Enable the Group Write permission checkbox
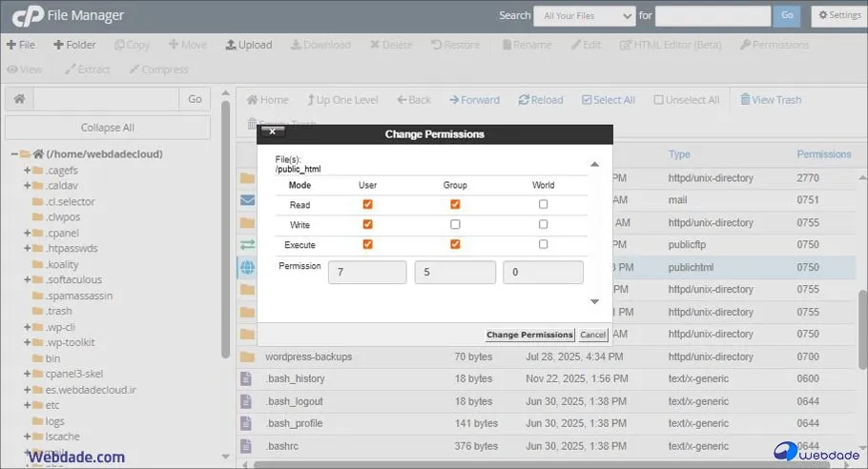The image size is (868, 469). pyautogui.click(x=455, y=225)
